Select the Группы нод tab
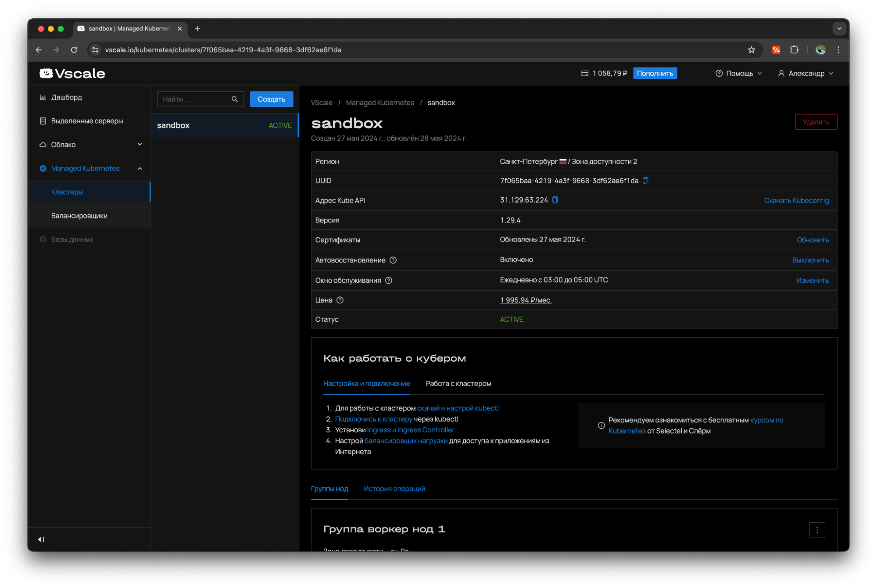 click(x=329, y=488)
